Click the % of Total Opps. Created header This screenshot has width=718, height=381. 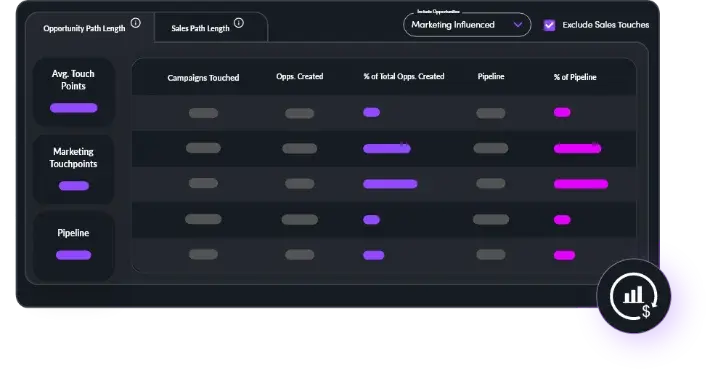[x=404, y=76]
